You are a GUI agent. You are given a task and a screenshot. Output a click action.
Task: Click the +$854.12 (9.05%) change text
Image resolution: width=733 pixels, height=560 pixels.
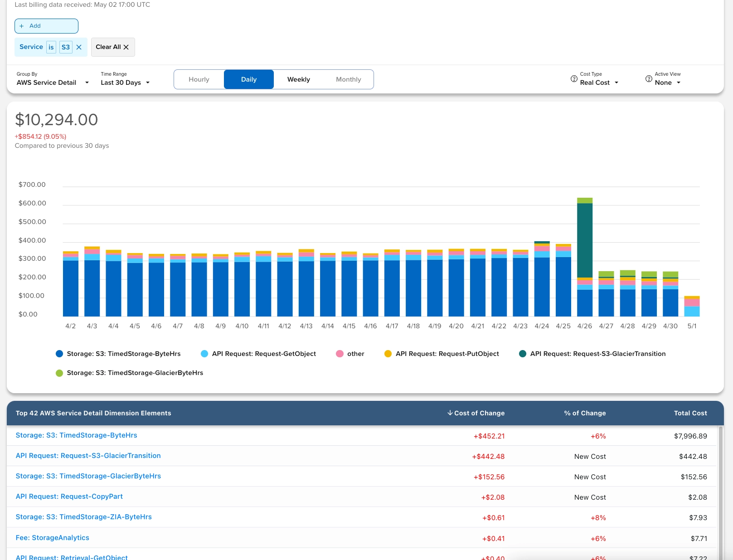pyautogui.click(x=40, y=136)
